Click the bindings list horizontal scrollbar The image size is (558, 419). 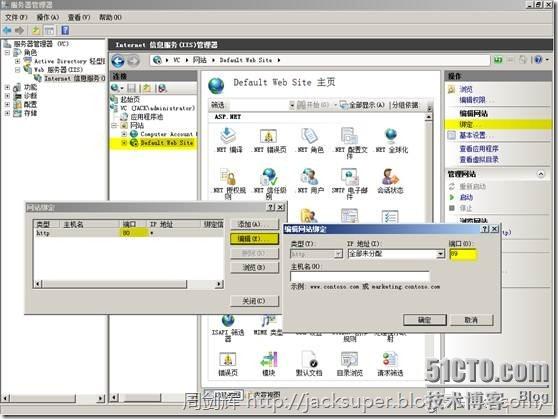click(x=128, y=284)
